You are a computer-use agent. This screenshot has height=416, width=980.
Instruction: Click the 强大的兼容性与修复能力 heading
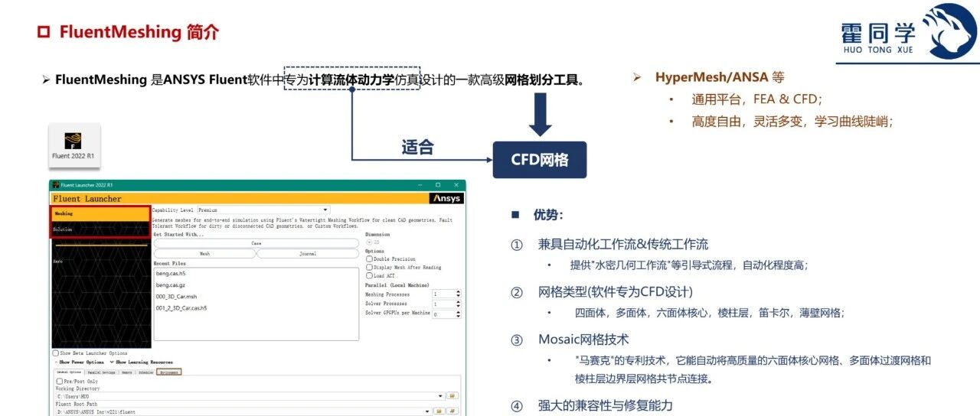606,405
